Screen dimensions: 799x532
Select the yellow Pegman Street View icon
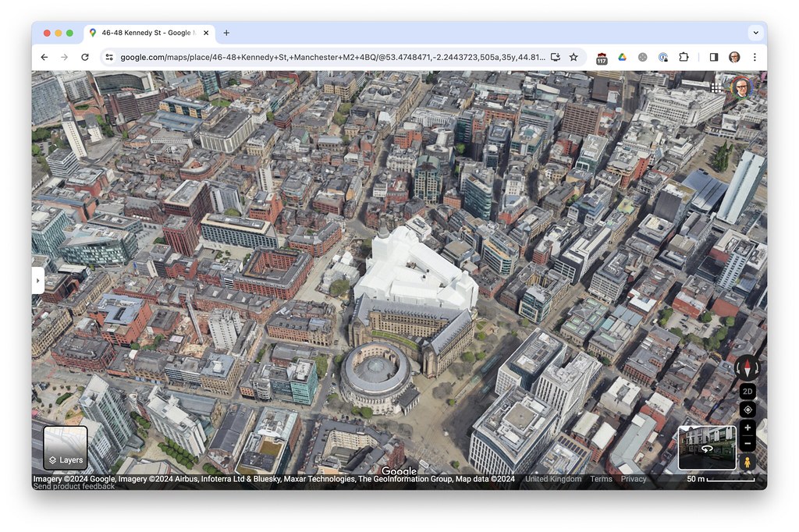(x=747, y=462)
